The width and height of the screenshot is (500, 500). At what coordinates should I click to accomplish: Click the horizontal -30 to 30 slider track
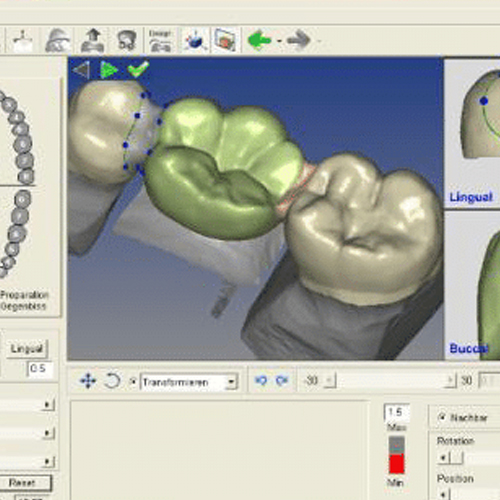[x=390, y=380]
